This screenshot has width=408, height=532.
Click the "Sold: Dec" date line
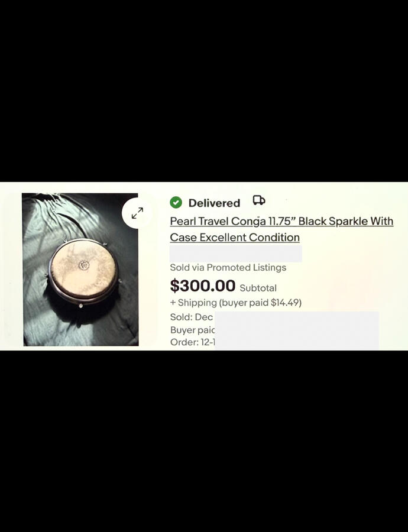192,317
